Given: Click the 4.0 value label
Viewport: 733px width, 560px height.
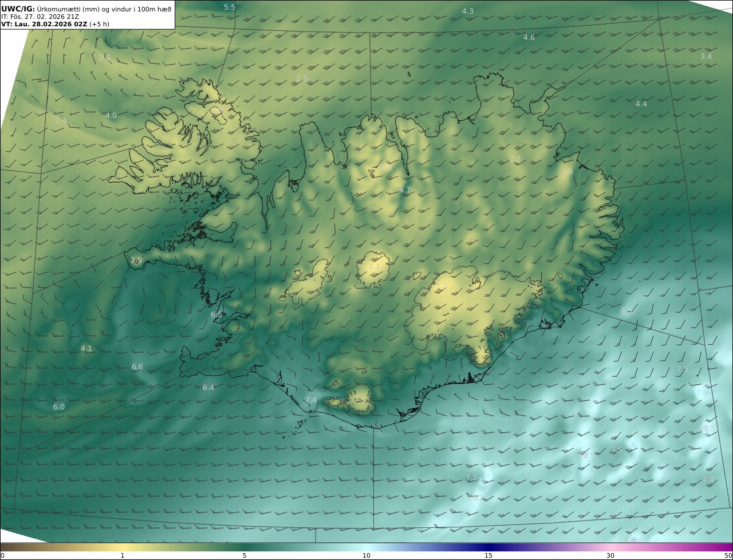Looking at the screenshot, I should pos(111,115).
